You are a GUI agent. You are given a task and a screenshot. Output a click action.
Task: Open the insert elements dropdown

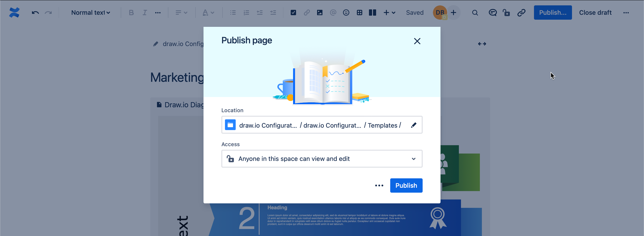pyautogui.click(x=389, y=12)
